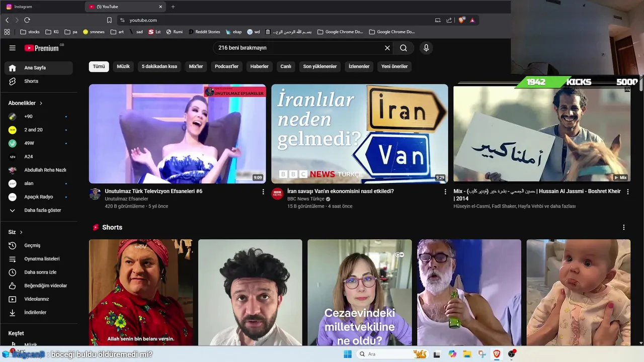The width and height of the screenshot is (644, 362).
Task: Open the art bookmark folder
Action: (116, 32)
